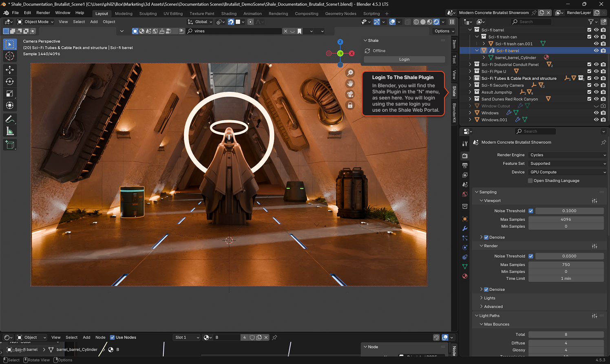
Task: Pin the properties editor context
Action: coord(603,142)
